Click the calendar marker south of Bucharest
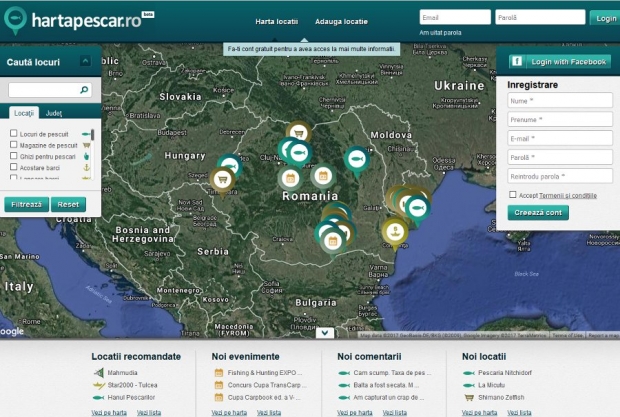The image size is (620, 417). pyautogui.click(x=333, y=241)
